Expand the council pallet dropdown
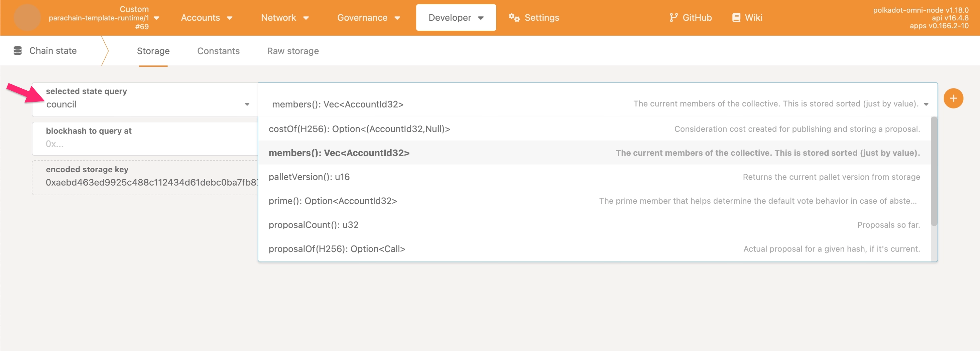The image size is (980, 351). pos(247,105)
